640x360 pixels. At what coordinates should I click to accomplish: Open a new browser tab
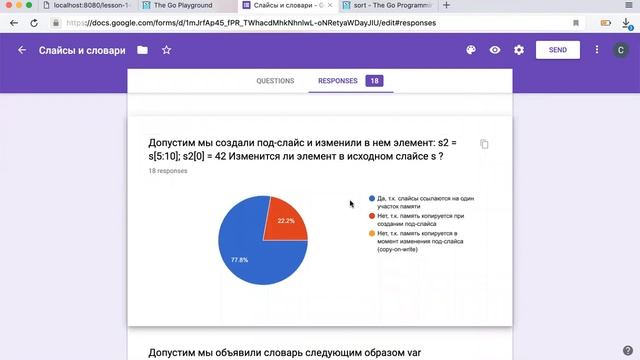[x=446, y=5]
